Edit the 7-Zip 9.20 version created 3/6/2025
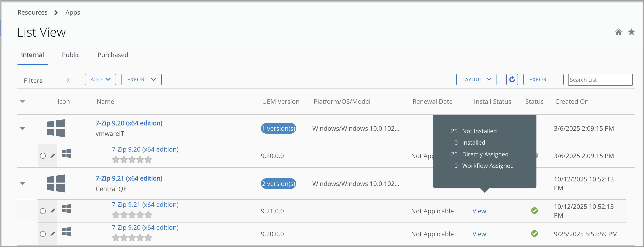The image size is (644, 247). point(53,156)
